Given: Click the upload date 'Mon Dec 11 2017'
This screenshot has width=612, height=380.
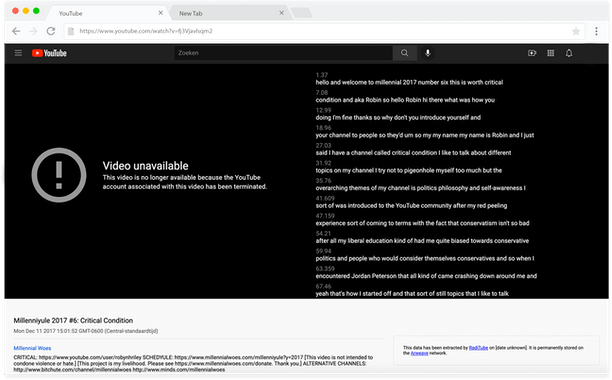Looking at the screenshot, I should click(x=86, y=331).
